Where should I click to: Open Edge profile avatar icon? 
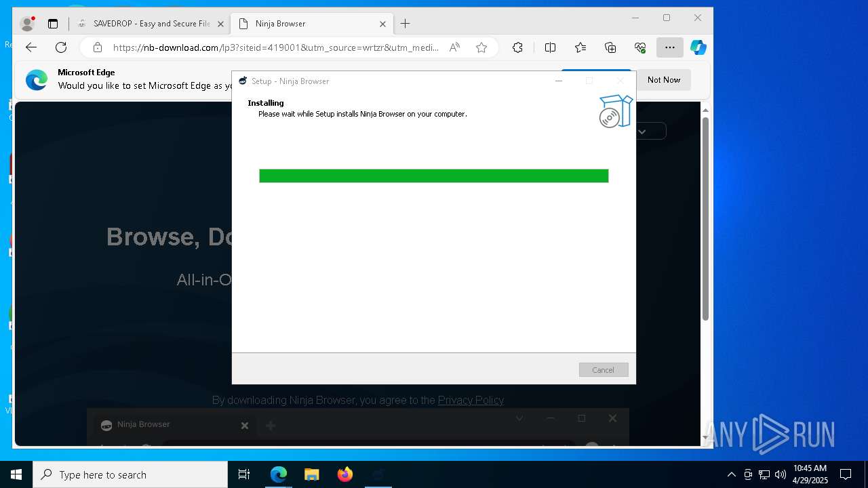coord(27,24)
